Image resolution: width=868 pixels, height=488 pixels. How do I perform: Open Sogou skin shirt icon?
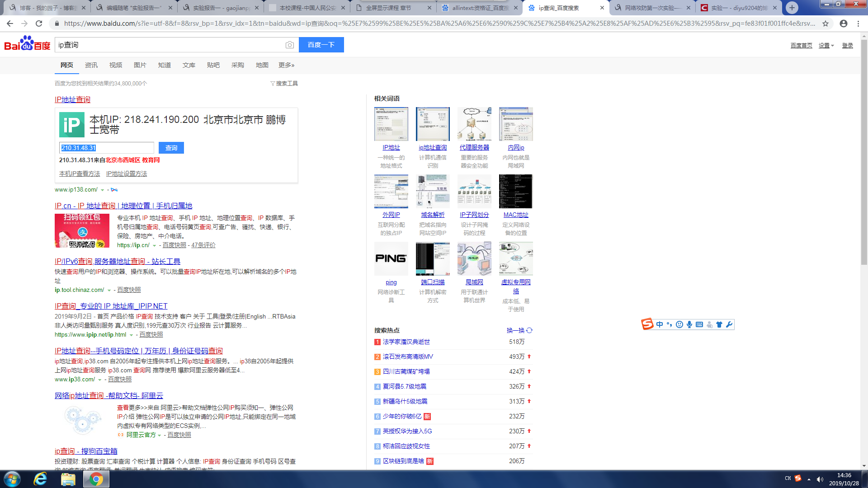[719, 324]
